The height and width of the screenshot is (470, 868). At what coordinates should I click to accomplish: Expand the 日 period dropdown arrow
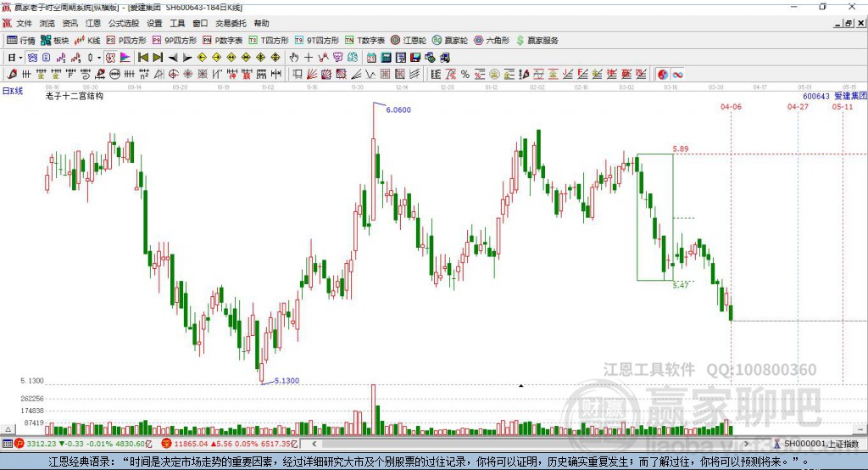click(x=20, y=58)
